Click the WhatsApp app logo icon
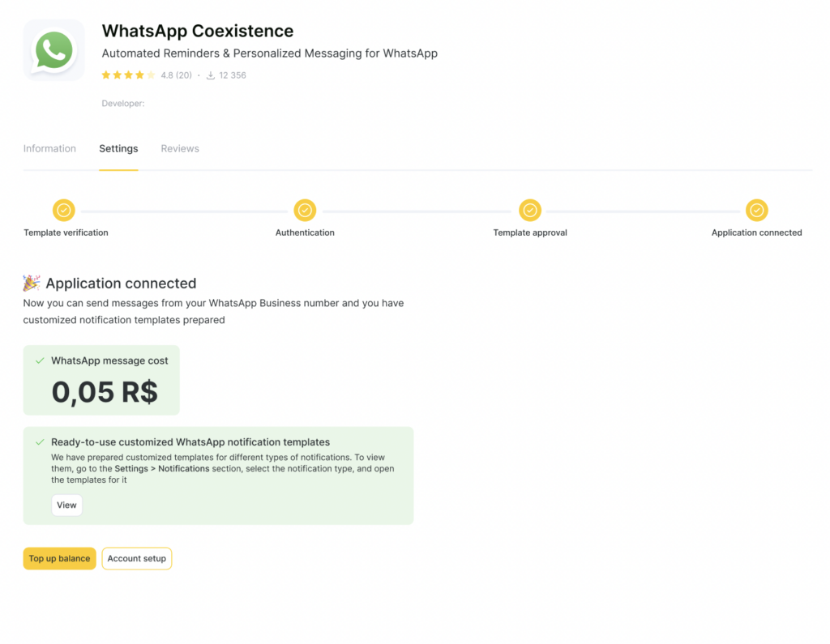Screen dimensions: 830x644 point(53,50)
